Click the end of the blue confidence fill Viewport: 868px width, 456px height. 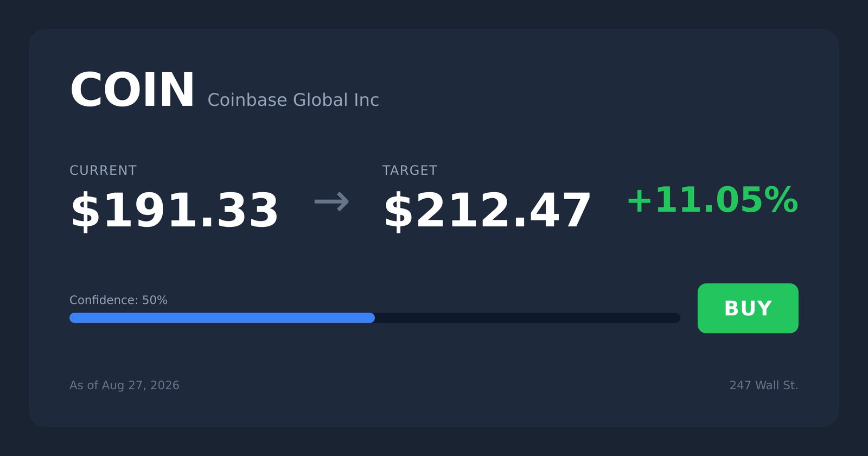pyautogui.click(x=372, y=318)
